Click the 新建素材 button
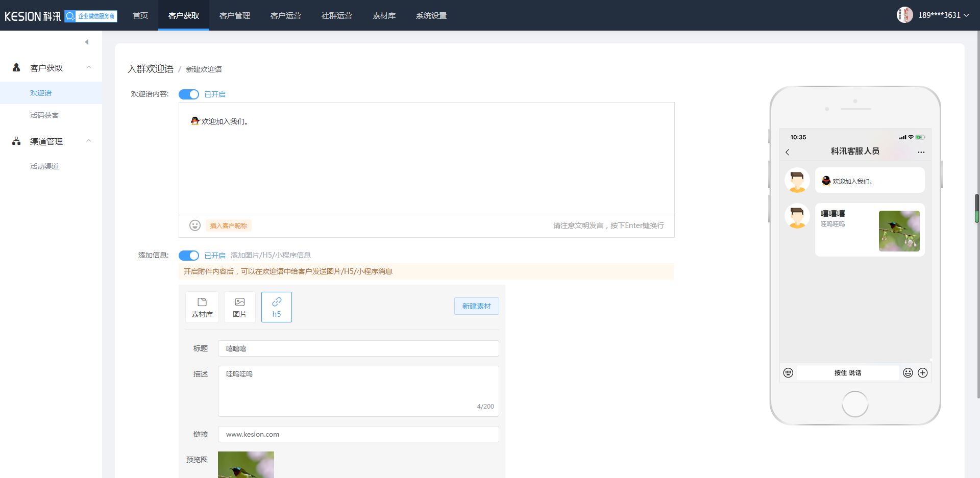The image size is (980, 478). point(477,306)
